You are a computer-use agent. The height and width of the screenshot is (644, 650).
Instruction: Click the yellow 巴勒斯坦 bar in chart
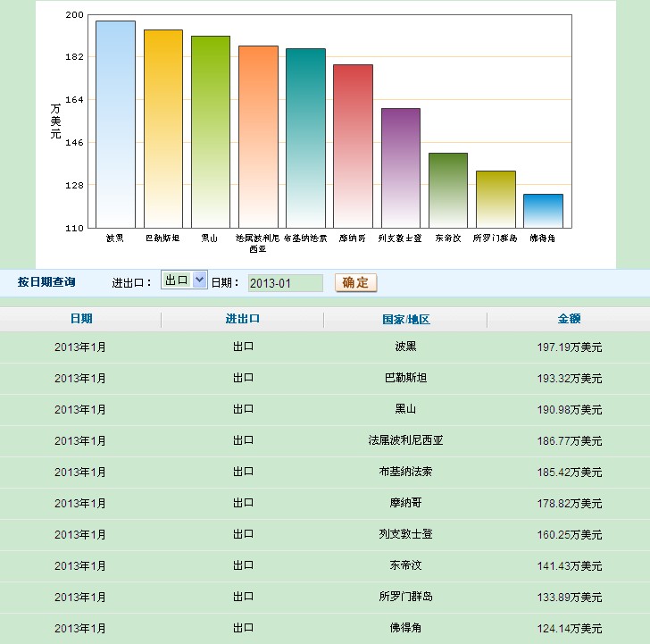click(162, 130)
